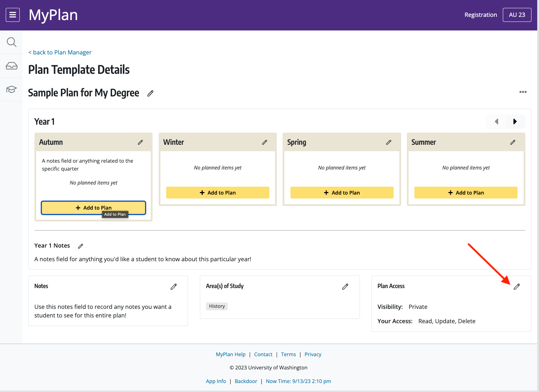Select the History area of study tag

click(x=217, y=306)
